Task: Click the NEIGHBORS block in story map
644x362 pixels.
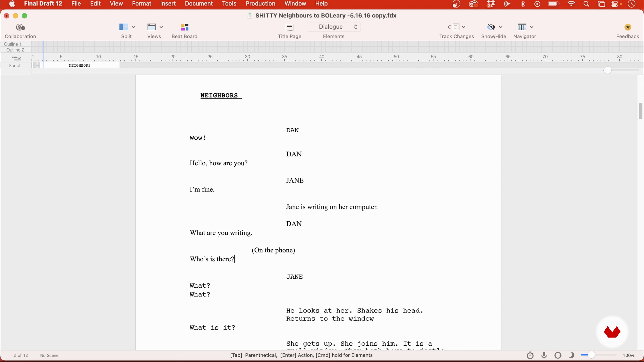Action: 81,66
